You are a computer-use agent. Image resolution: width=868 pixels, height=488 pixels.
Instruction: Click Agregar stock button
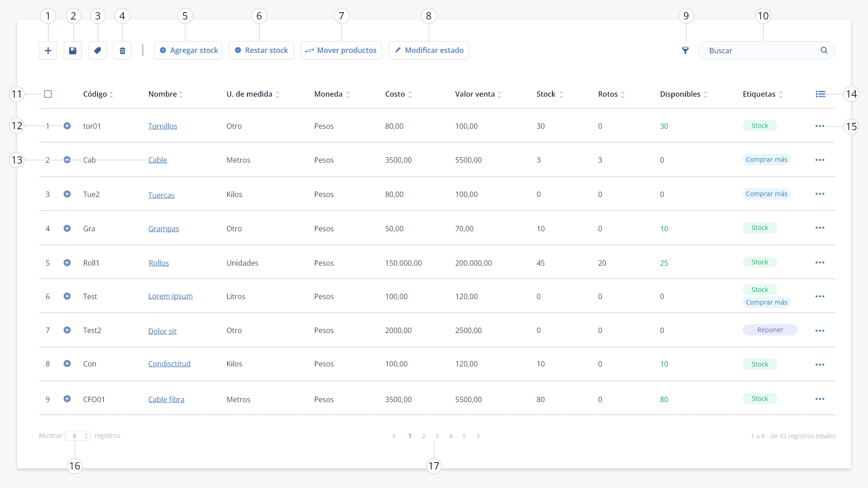189,51
